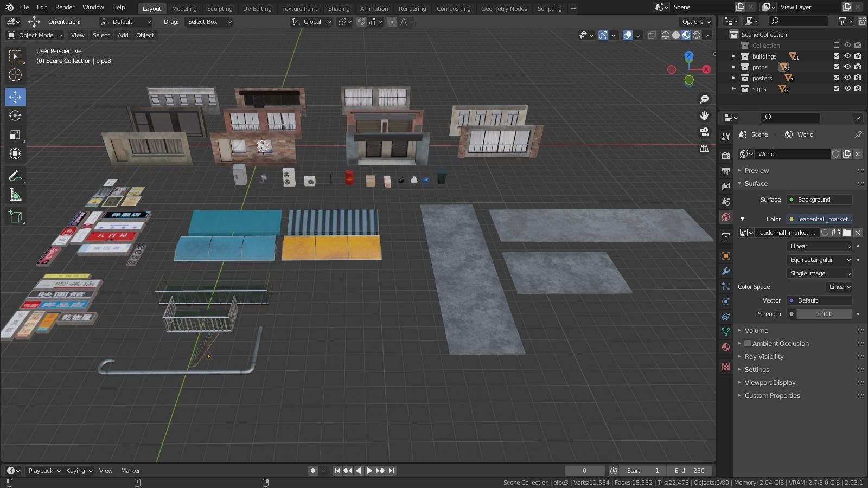Click the End frame 250 field

tap(690, 471)
